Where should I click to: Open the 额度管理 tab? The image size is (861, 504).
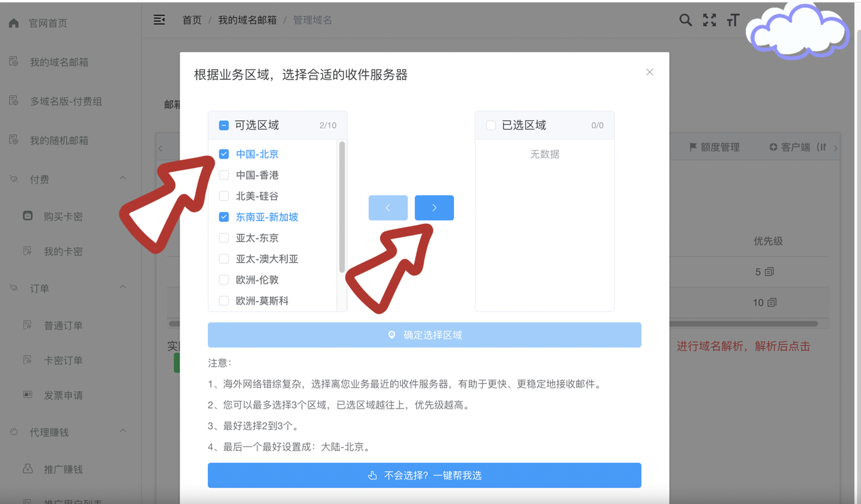point(714,147)
